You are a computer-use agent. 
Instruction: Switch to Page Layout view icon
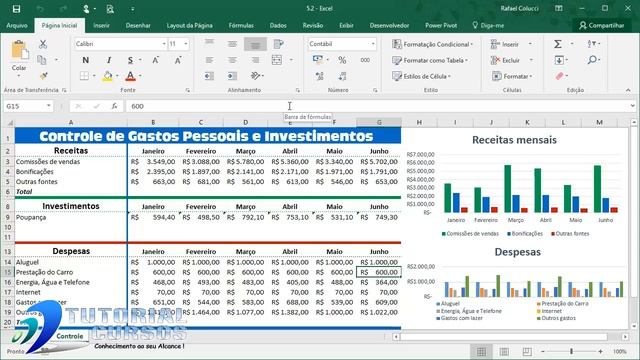click(x=504, y=351)
